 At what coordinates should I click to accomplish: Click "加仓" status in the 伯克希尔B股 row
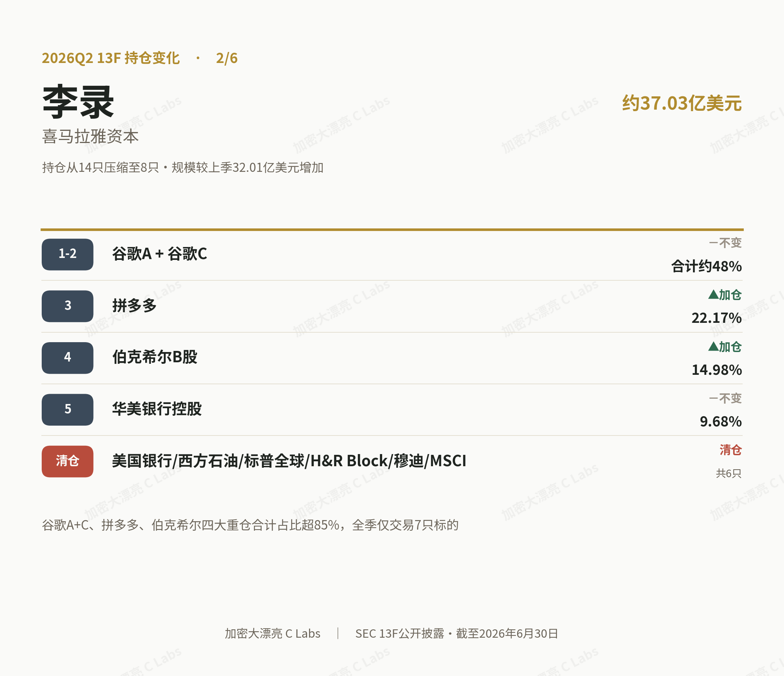click(725, 347)
